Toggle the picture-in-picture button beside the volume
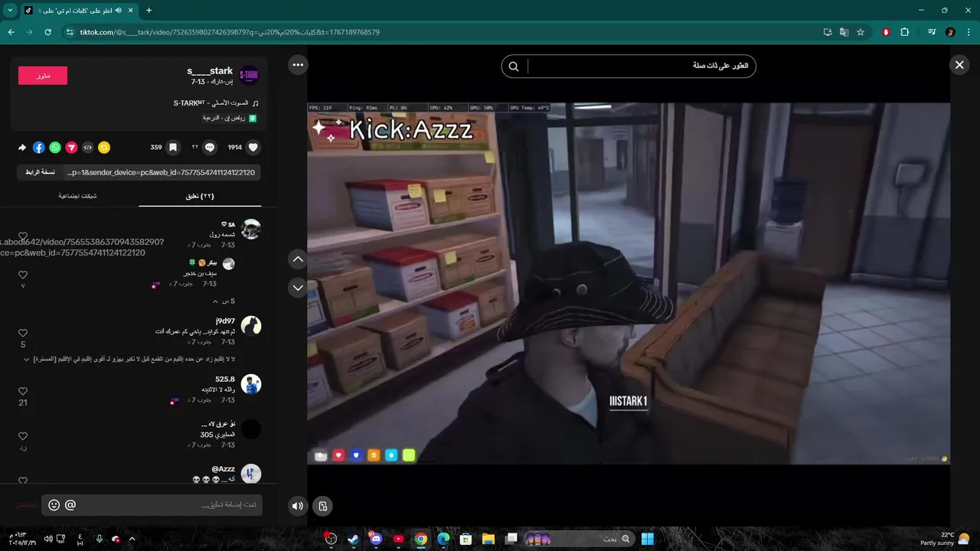 tap(323, 505)
